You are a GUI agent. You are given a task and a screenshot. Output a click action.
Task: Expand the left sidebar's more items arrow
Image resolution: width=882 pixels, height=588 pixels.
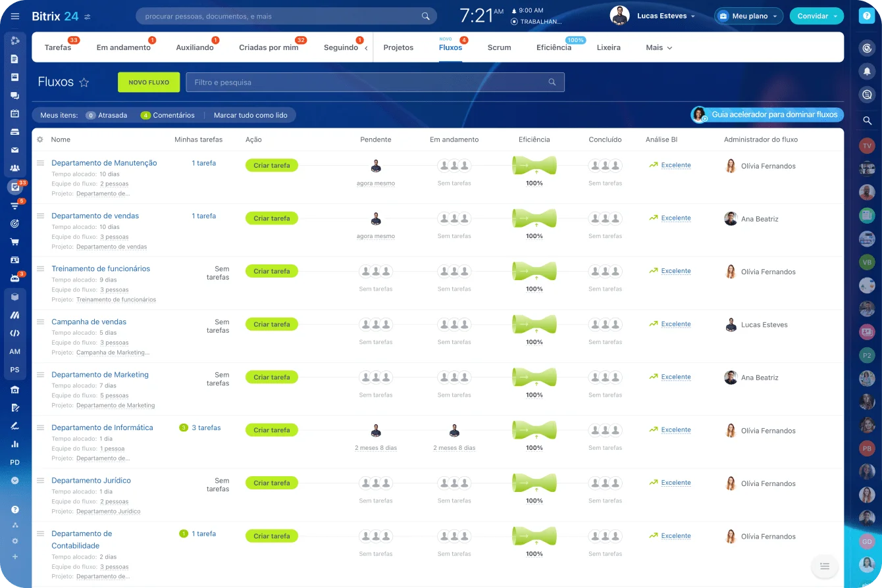[14, 481]
